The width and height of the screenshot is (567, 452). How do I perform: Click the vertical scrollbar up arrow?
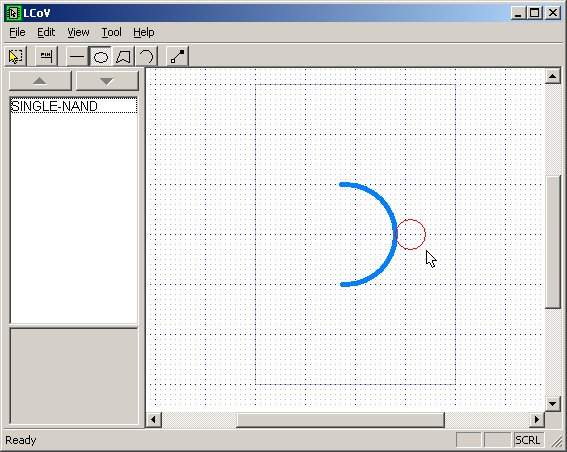(x=553, y=76)
